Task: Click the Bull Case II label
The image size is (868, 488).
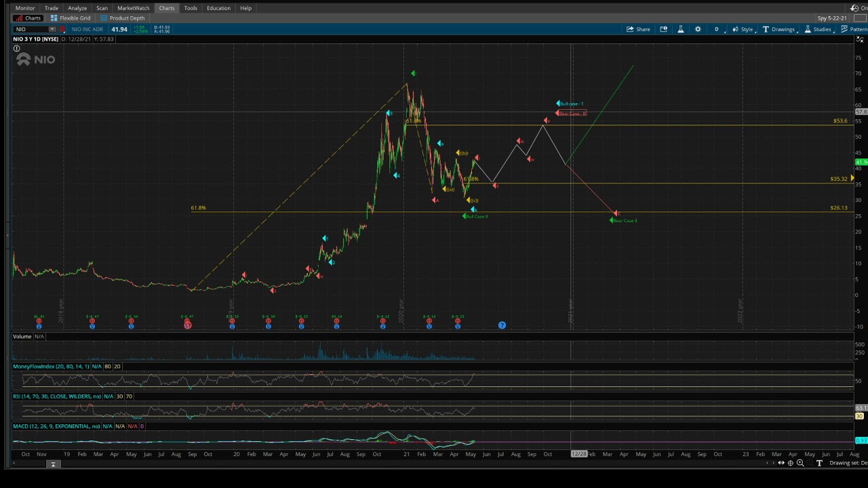Action: [475, 216]
